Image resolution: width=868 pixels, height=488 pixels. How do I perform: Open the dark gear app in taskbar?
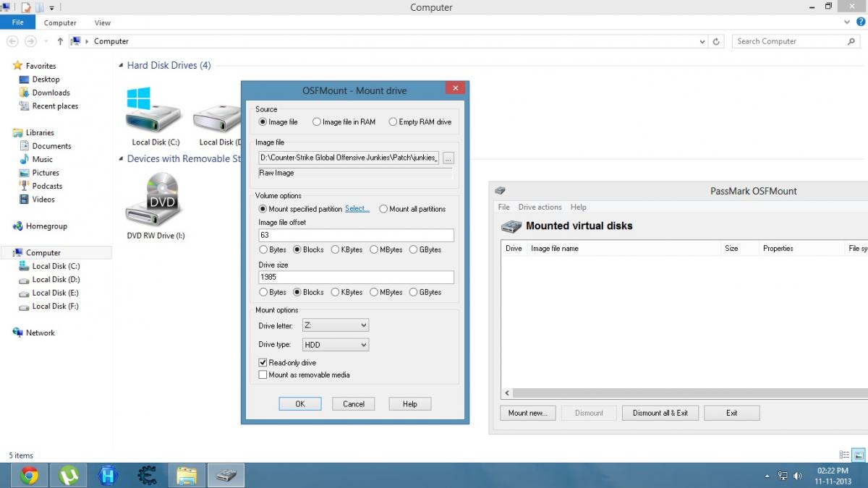point(148,475)
